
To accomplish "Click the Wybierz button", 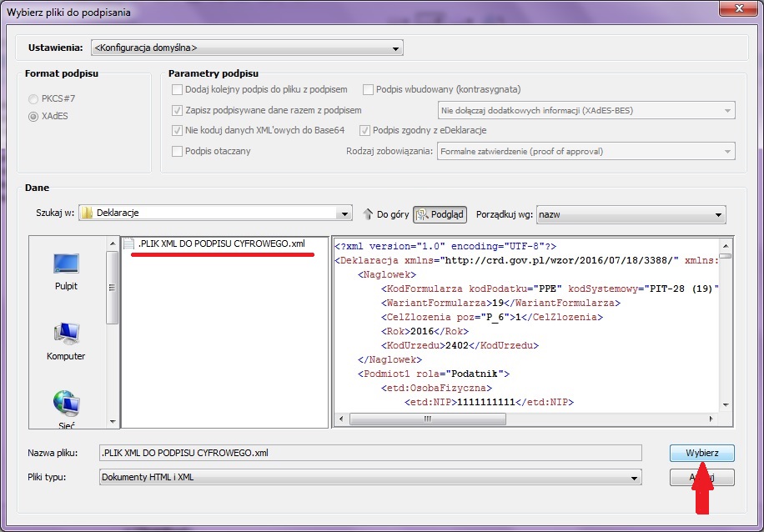I will pyautogui.click(x=702, y=453).
